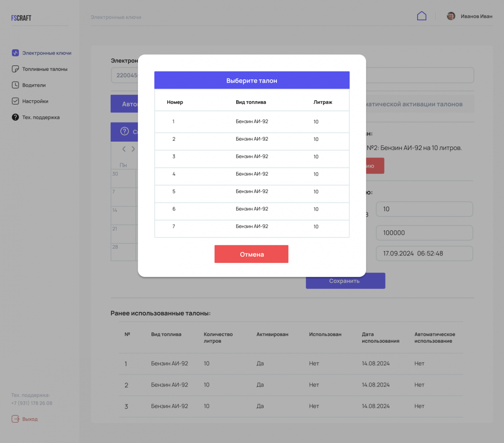
Task: Click the Использован column header
Action: click(325, 334)
